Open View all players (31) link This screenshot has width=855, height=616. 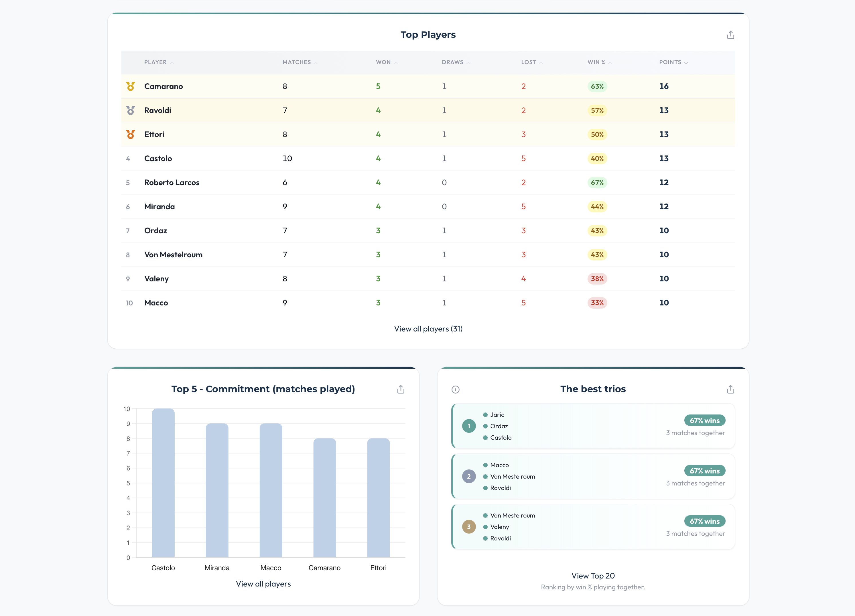pyautogui.click(x=428, y=329)
